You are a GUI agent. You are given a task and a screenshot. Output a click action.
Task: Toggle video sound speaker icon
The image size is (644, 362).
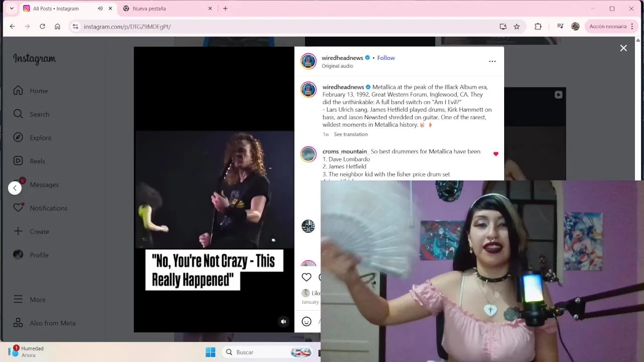pyautogui.click(x=283, y=321)
